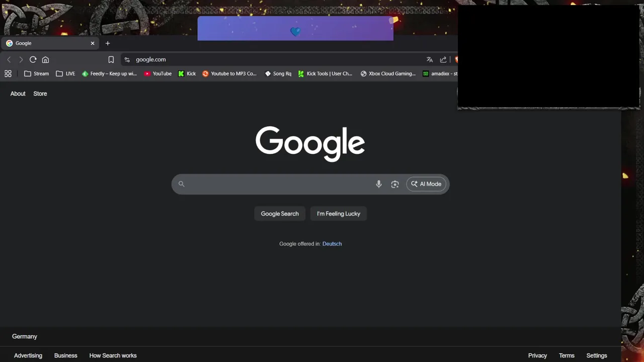644x362 pixels.
Task: Go forward using the browser forward arrow
Action: point(21,59)
